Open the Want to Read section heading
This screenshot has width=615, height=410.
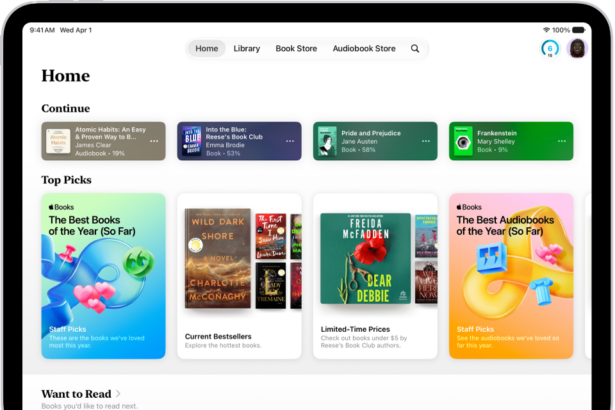pos(76,394)
